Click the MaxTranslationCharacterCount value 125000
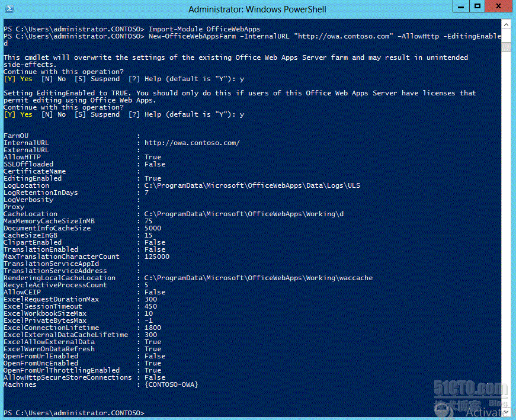The image size is (516, 420). pos(157,257)
